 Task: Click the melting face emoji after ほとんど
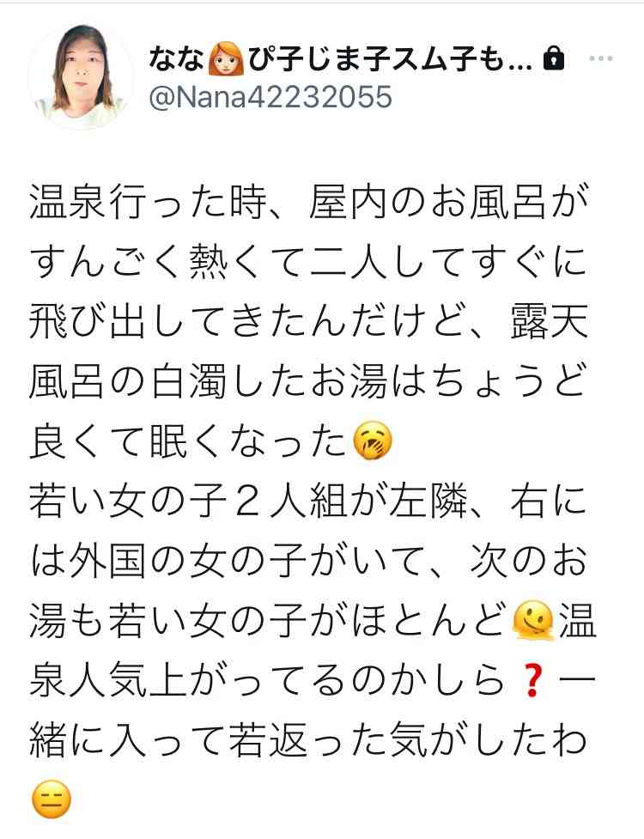coord(532,621)
